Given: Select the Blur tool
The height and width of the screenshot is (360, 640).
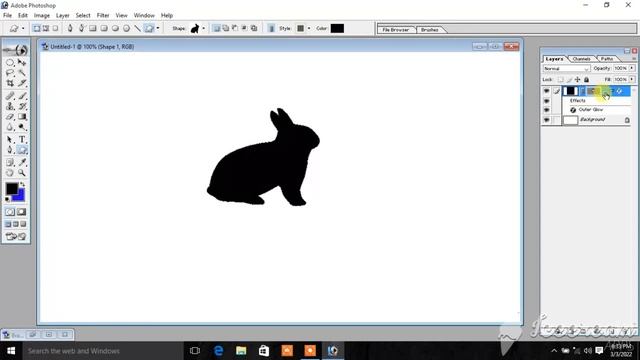Looking at the screenshot, I should (x=10, y=127).
